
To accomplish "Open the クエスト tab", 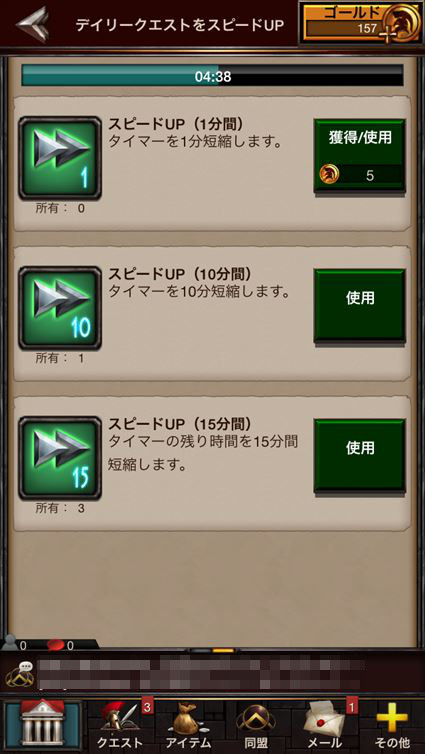I will 120,726.
